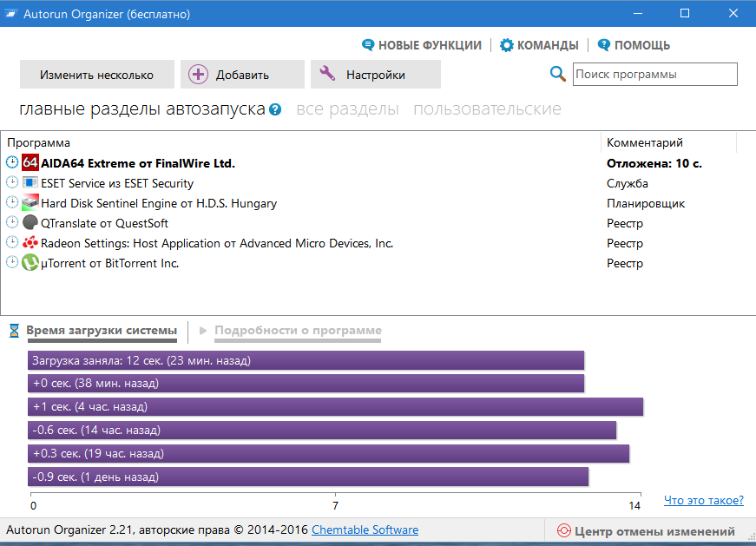Image resolution: width=756 pixels, height=546 pixels.
Task: Sort by the Комментарий column header
Action: click(x=668, y=142)
